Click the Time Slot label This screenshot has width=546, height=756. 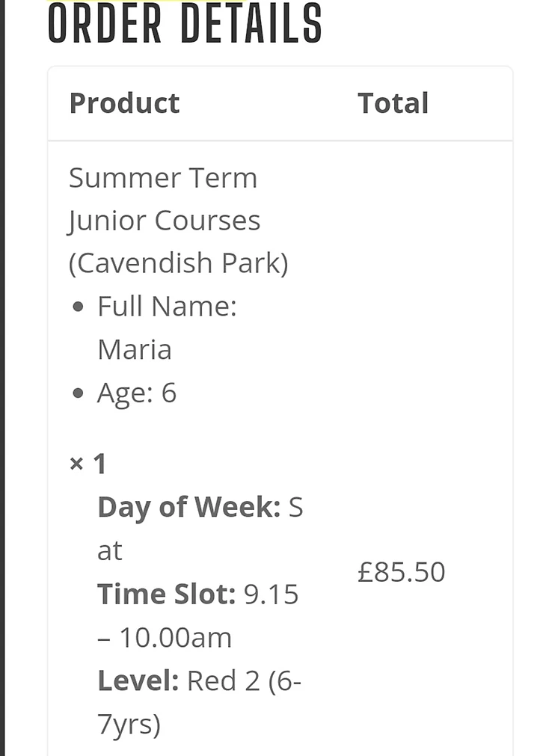[x=166, y=594]
